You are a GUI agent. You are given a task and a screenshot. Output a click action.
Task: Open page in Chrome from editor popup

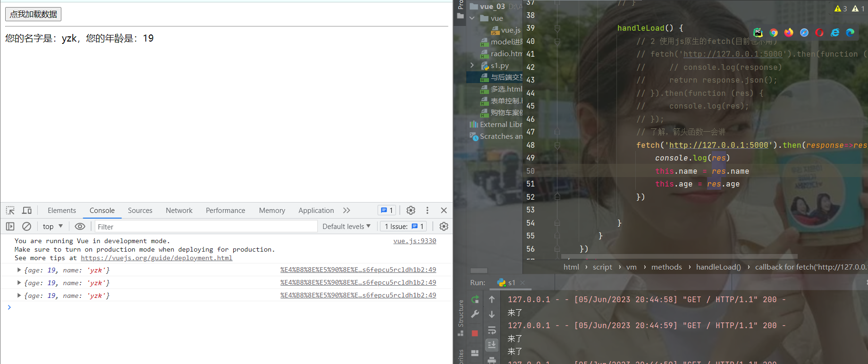(774, 33)
